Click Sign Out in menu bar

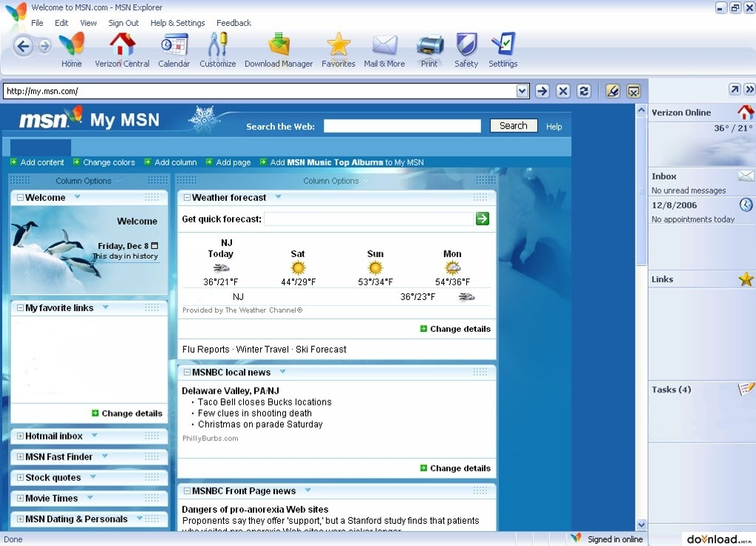point(123,23)
